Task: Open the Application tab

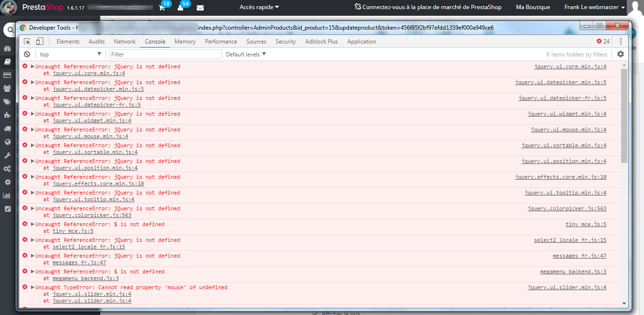Action: (x=361, y=42)
